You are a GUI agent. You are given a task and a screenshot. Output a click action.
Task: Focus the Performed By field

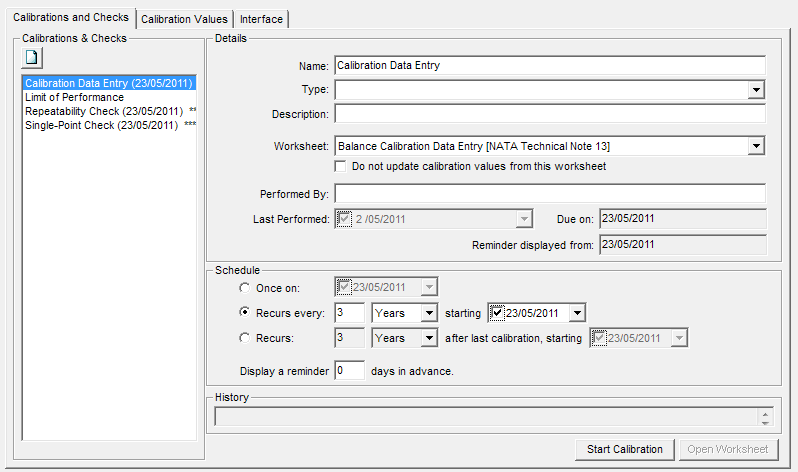(549, 193)
